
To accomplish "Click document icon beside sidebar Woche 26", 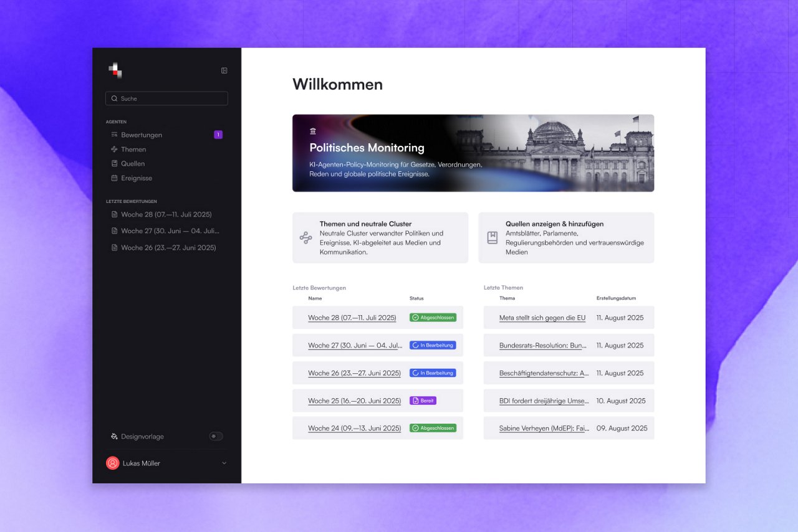I will (x=114, y=247).
